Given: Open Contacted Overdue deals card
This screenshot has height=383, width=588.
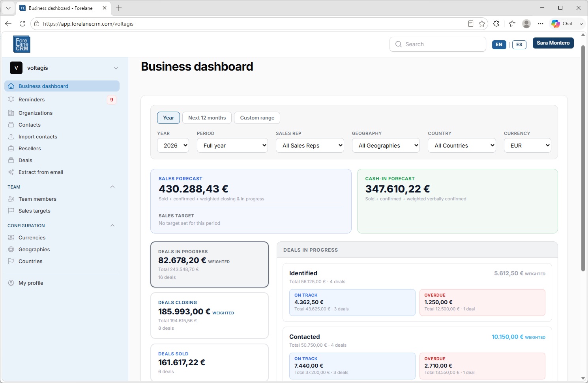Looking at the screenshot, I should [482, 366].
